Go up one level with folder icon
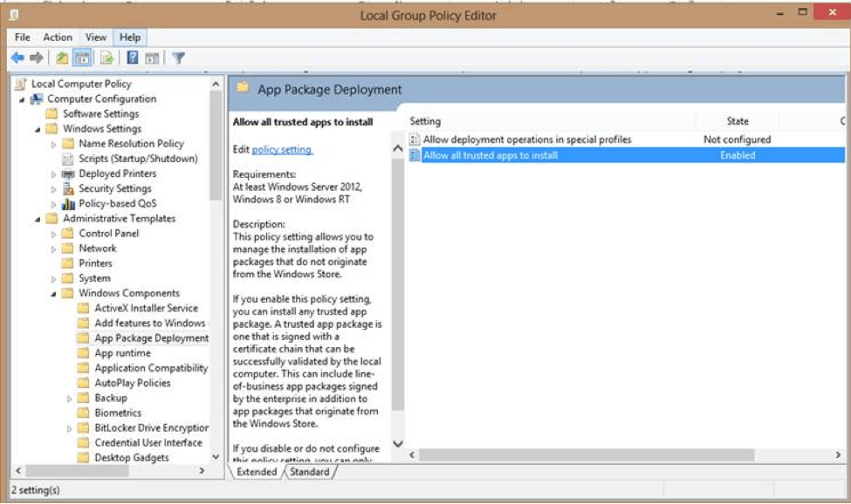Viewport: 851px width, 504px height. (61, 58)
